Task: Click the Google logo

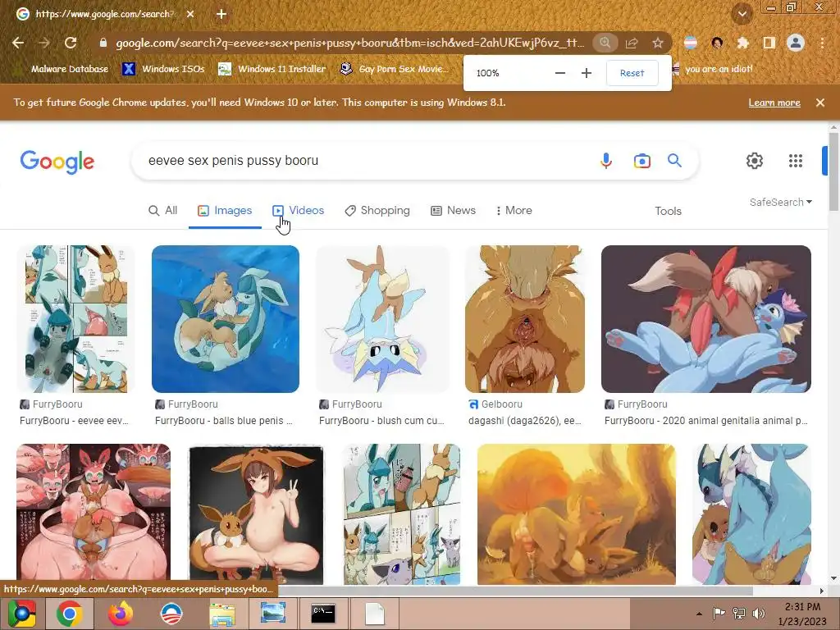Action: [x=57, y=162]
